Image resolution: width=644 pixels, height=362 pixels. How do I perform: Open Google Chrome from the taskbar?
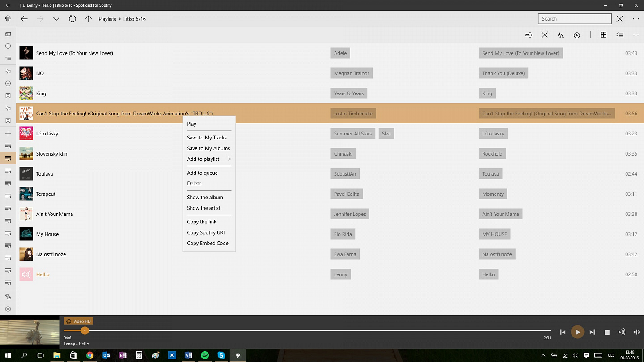[90, 355]
